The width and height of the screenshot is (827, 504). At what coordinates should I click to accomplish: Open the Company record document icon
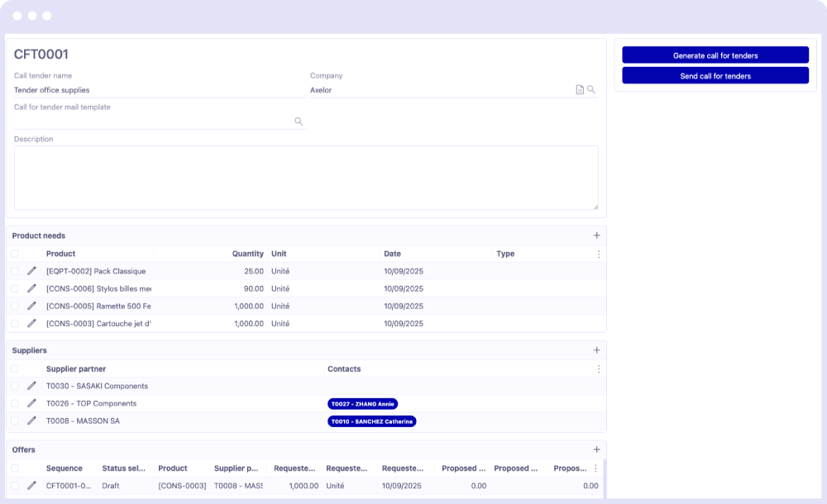click(580, 90)
